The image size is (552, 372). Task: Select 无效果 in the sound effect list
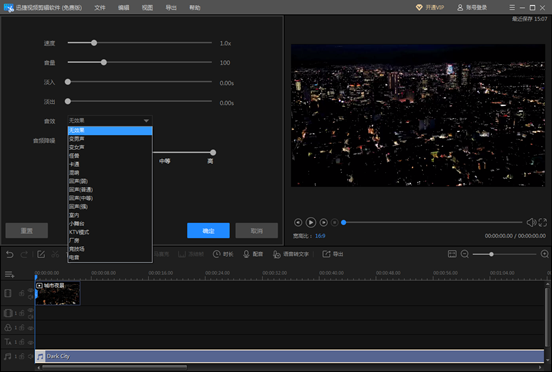pos(110,131)
